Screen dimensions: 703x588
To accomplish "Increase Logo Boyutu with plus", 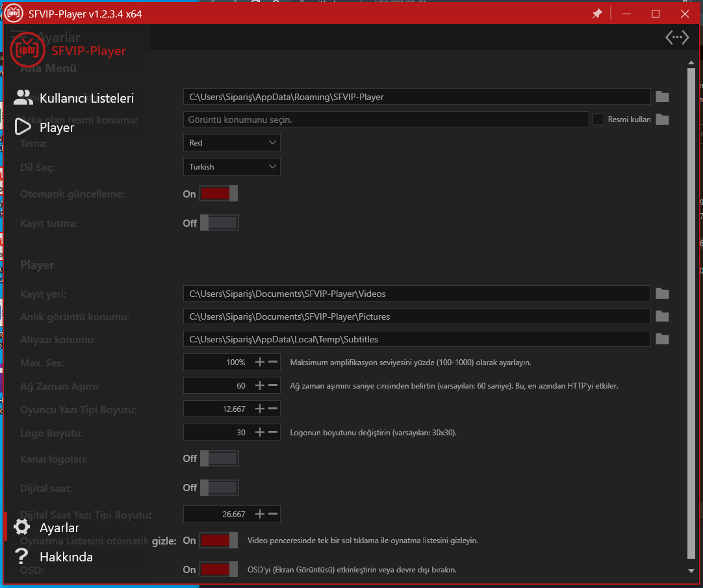I will (x=260, y=432).
